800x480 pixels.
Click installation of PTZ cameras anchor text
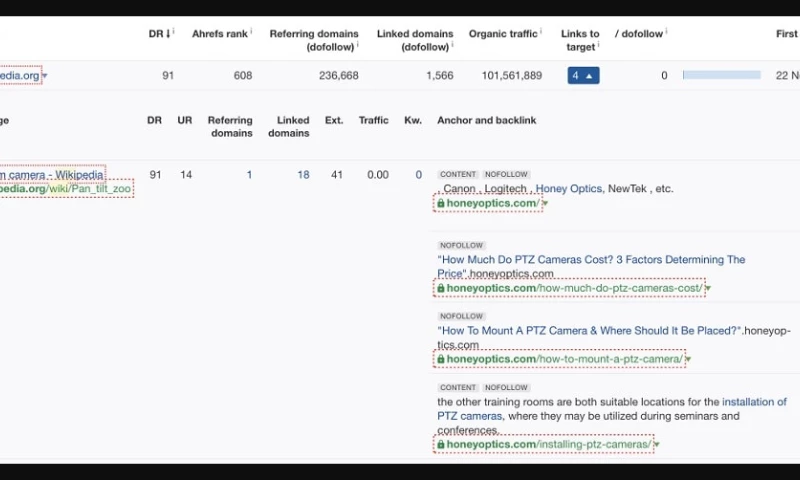612,409
